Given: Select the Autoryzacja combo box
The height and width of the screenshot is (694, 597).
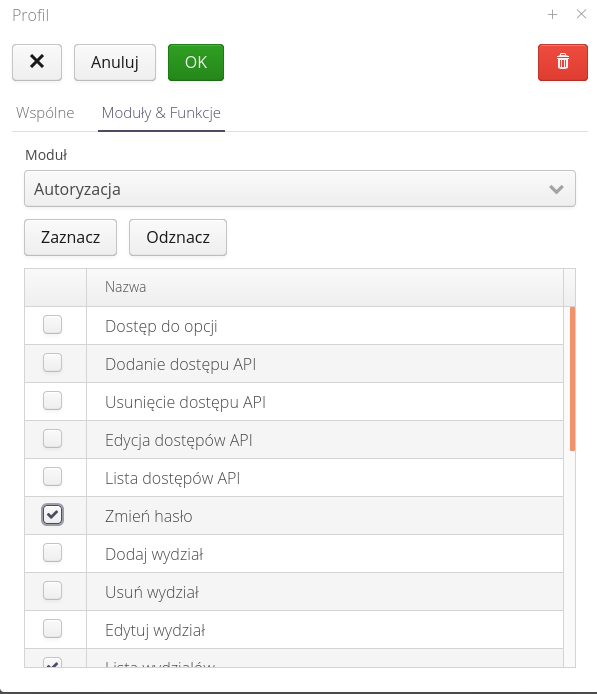Looking at the screenshot, I should tap(300, 189).
